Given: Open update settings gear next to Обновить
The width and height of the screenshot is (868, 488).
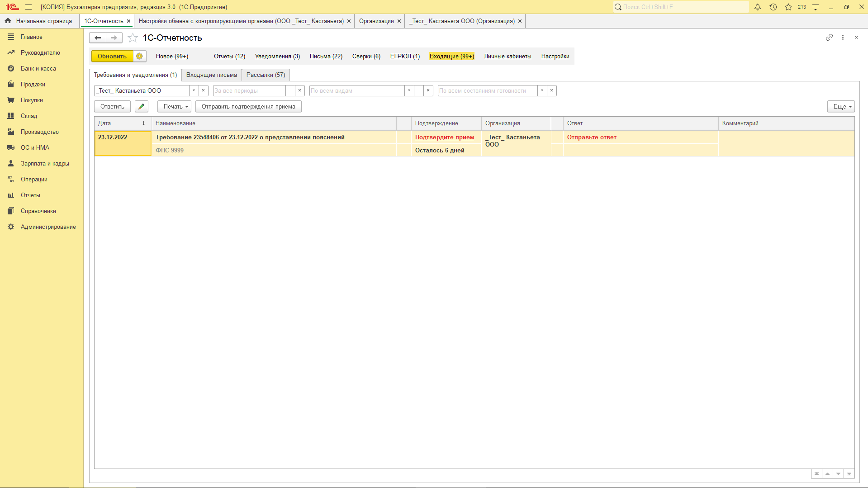Looking at the screenshot, I should 139,56.
